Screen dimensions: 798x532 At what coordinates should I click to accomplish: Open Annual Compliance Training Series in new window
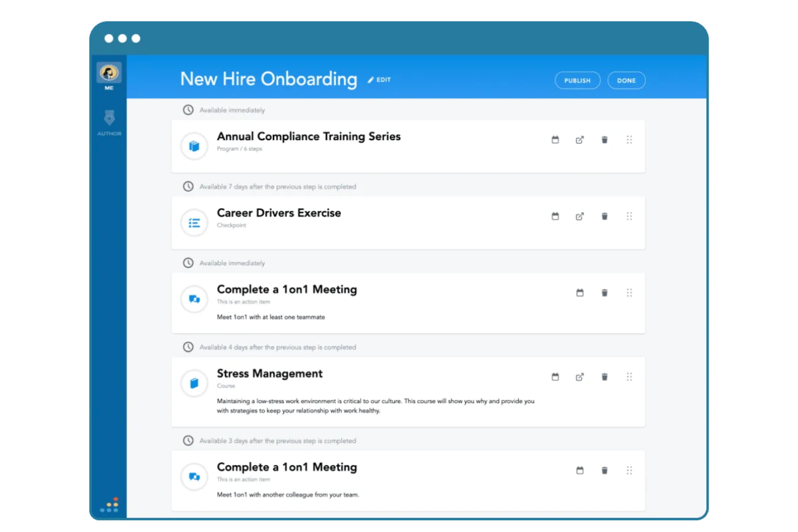[580, 140]
